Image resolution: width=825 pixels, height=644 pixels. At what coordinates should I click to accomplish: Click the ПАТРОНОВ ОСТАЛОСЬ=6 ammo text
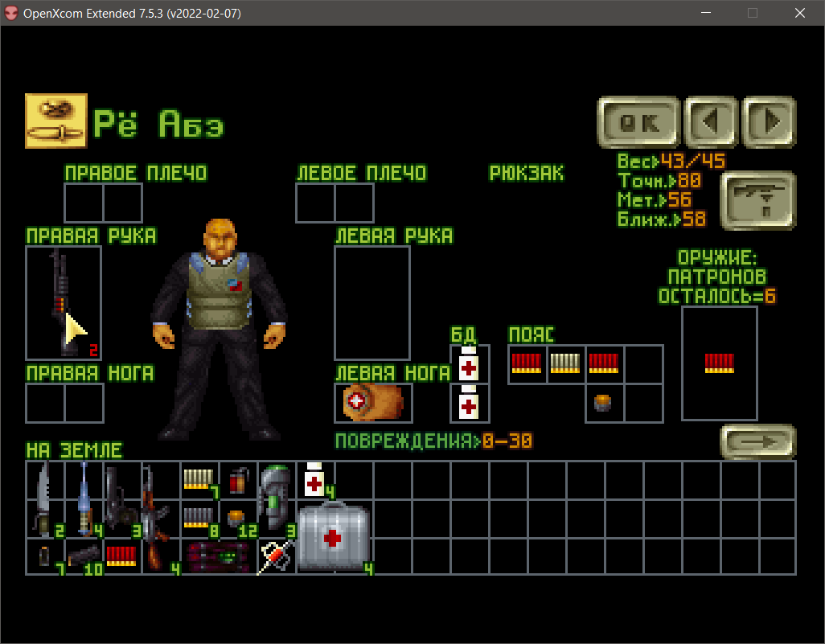click(x=716, y=286)
